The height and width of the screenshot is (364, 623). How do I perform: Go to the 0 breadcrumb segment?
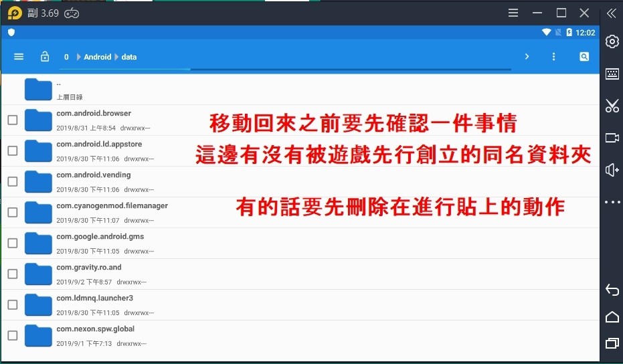(x=66, y=57)
